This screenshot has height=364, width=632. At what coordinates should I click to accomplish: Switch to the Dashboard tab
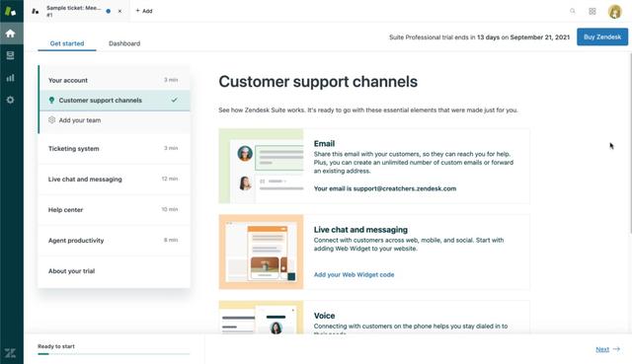tap(124, 43)
